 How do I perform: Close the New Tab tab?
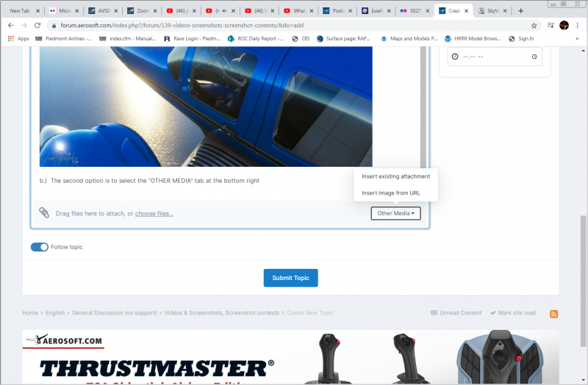[37, 11]
